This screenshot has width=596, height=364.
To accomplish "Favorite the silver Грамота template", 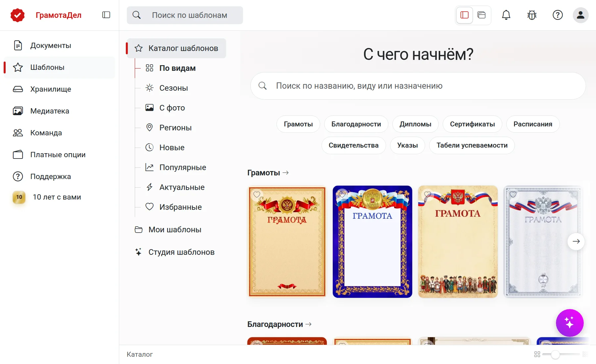I will tap(513, 194).
